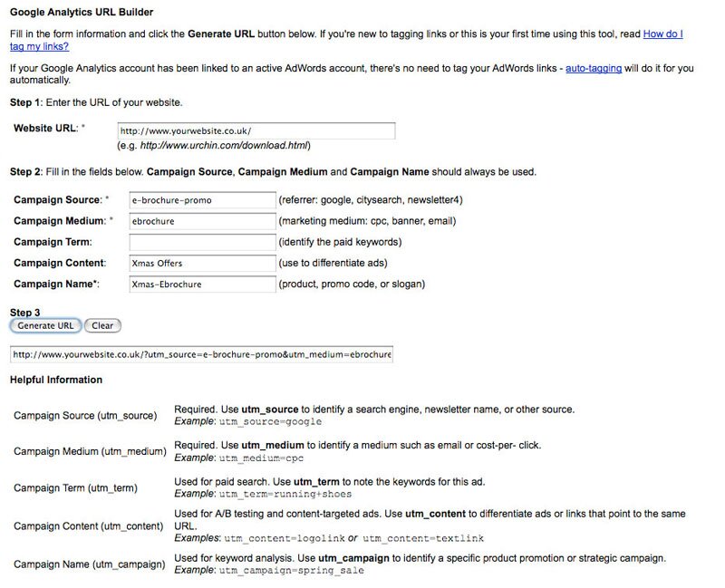Click the example 'utm_campaign=spring_sale' text
The height and width of the screenshot is (588, 725).
coord(291,571)
